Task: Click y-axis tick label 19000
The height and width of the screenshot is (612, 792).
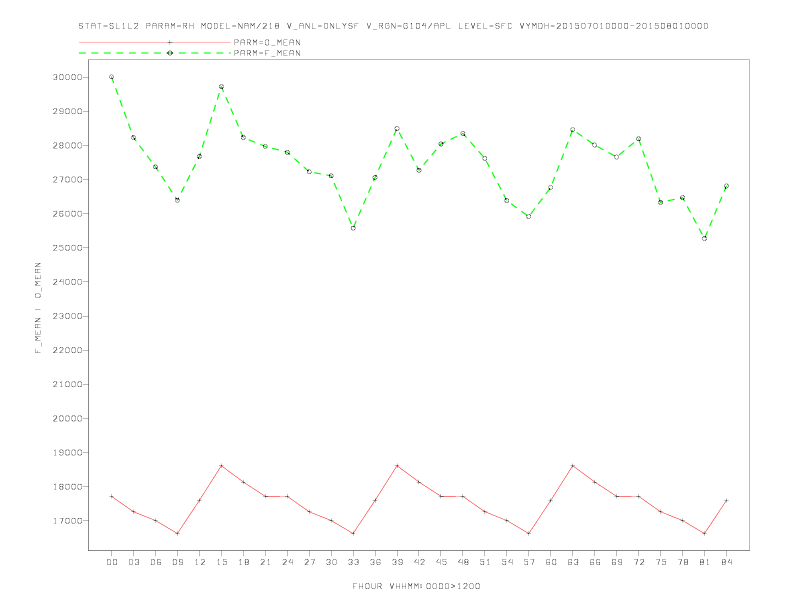Action: tap(67, 452)
